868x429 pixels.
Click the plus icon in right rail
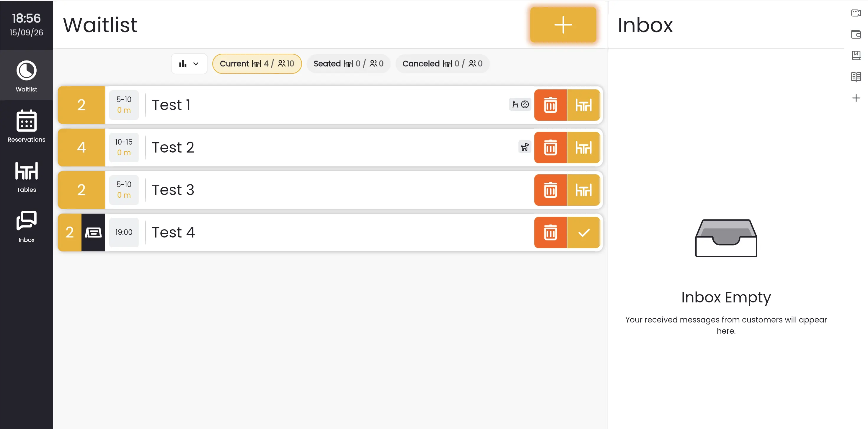[856, 98]
